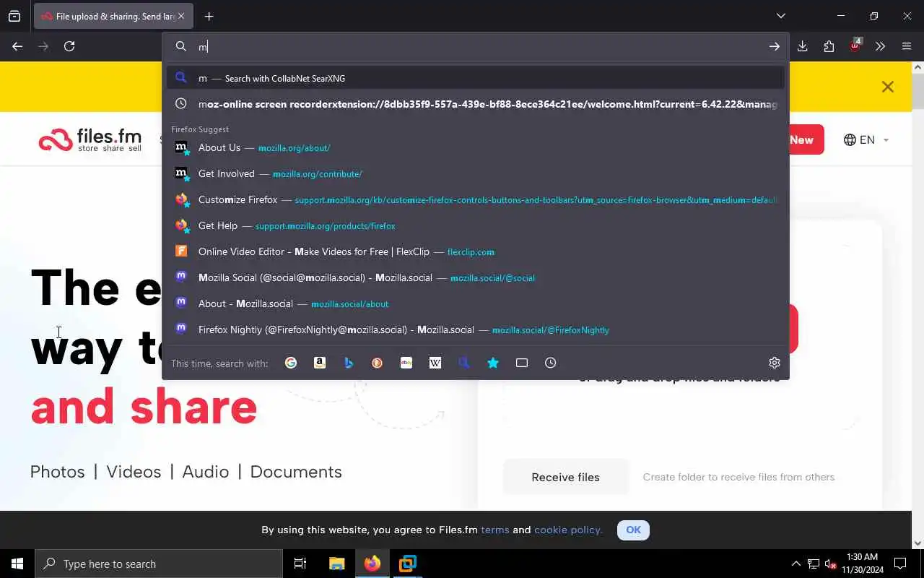Viewport: 924px width, 578px height.
Task: Click Windows taskbar search box
Action: pyautogui.click(x=159, y=564)
